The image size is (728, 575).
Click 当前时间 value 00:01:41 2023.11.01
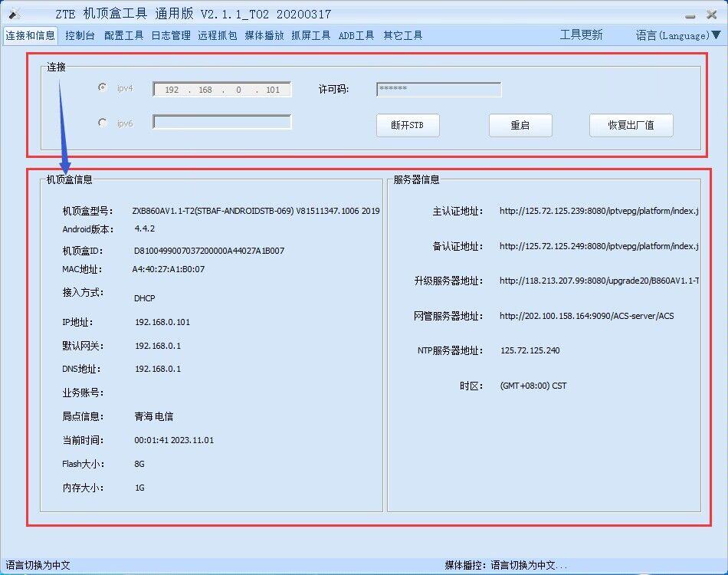174,440
